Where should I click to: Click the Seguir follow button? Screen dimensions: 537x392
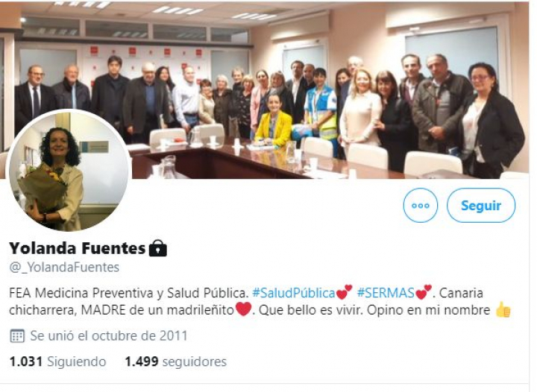point(481,205)
